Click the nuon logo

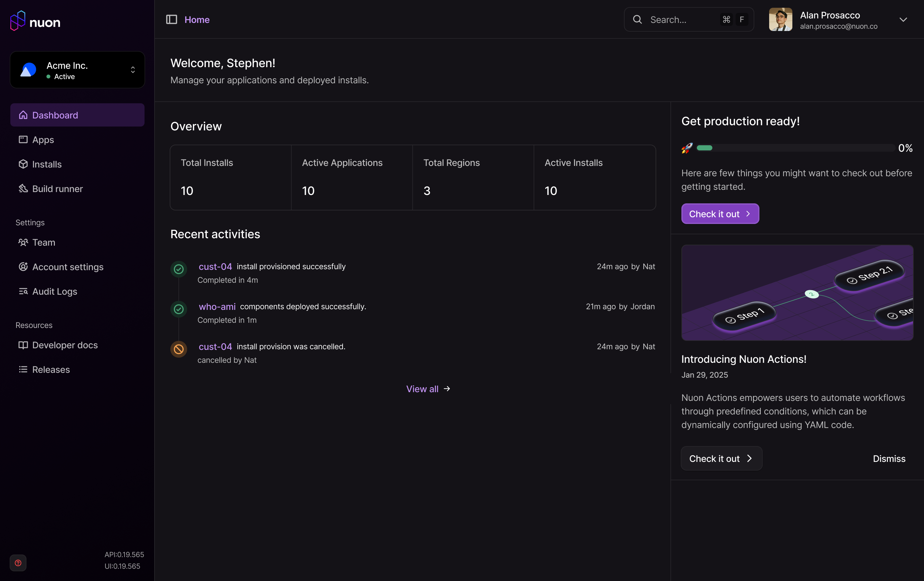(35, 21)
